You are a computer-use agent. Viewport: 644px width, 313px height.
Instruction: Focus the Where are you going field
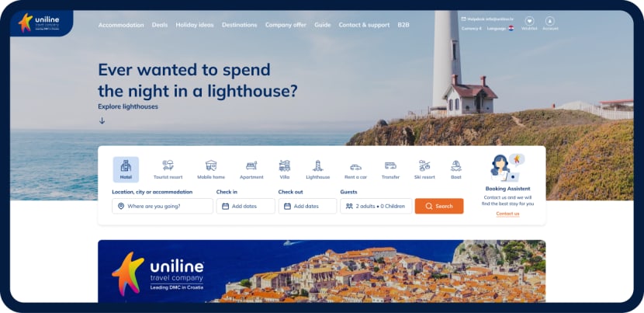coord(163,206)
